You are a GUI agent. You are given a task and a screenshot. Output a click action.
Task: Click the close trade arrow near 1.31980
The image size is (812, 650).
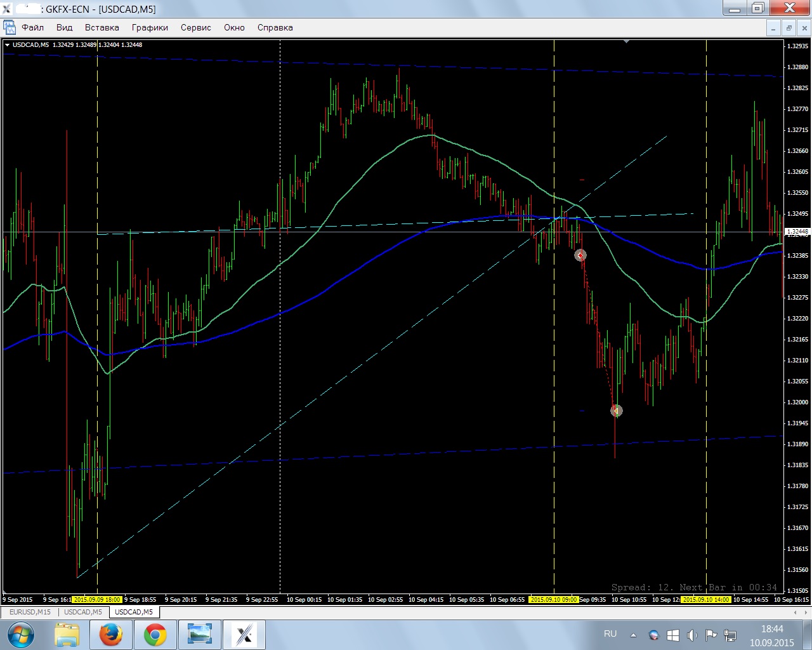pyautogui.click(x=616, y=411)
